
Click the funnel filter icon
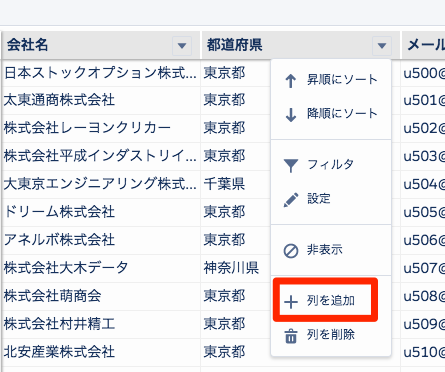tap(291, 165)
